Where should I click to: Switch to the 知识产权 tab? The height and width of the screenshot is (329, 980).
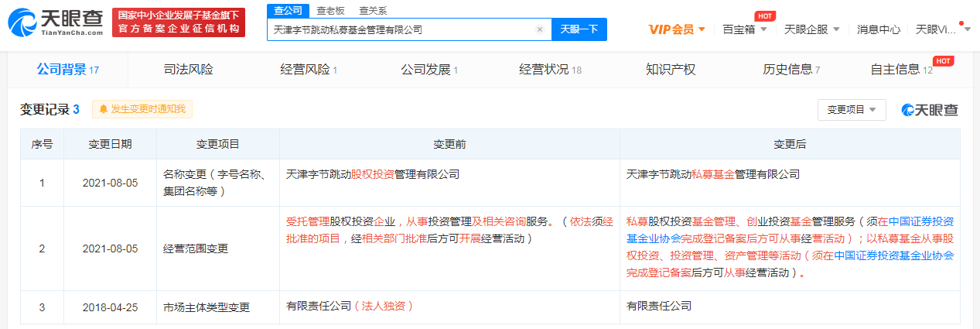tap(671, 70)
